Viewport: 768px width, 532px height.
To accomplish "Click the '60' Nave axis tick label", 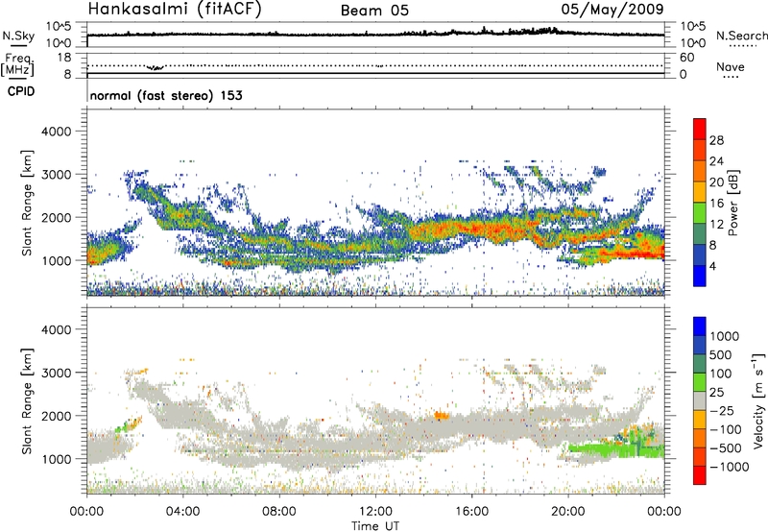I will pyautogui.click(x=686, y=58).
